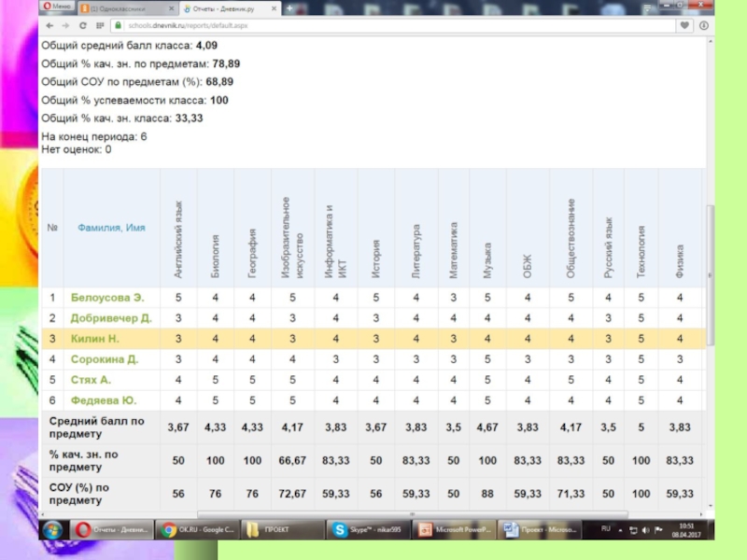Click the browser back arrow

click(49, 25)
